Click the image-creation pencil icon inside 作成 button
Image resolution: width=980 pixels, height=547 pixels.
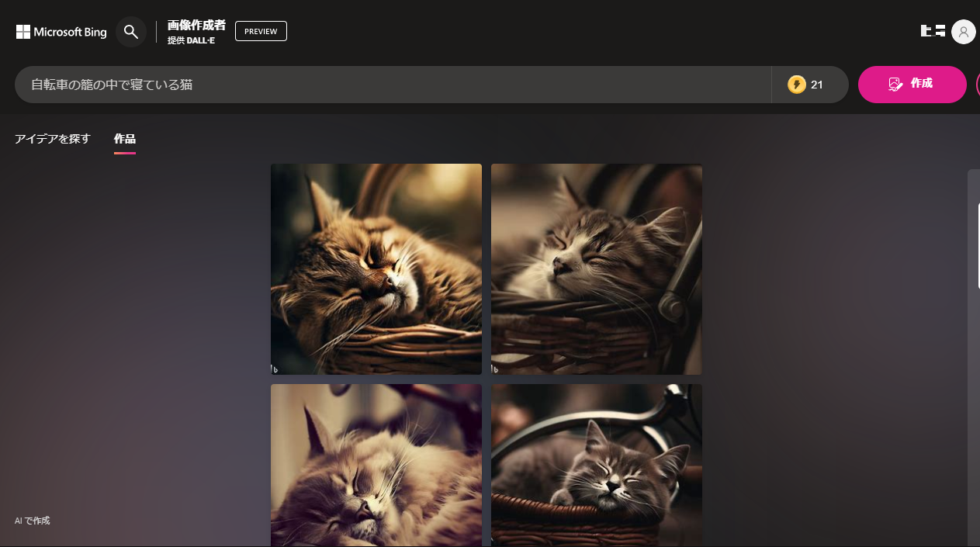pyautogui.click(x=896, y=84)
